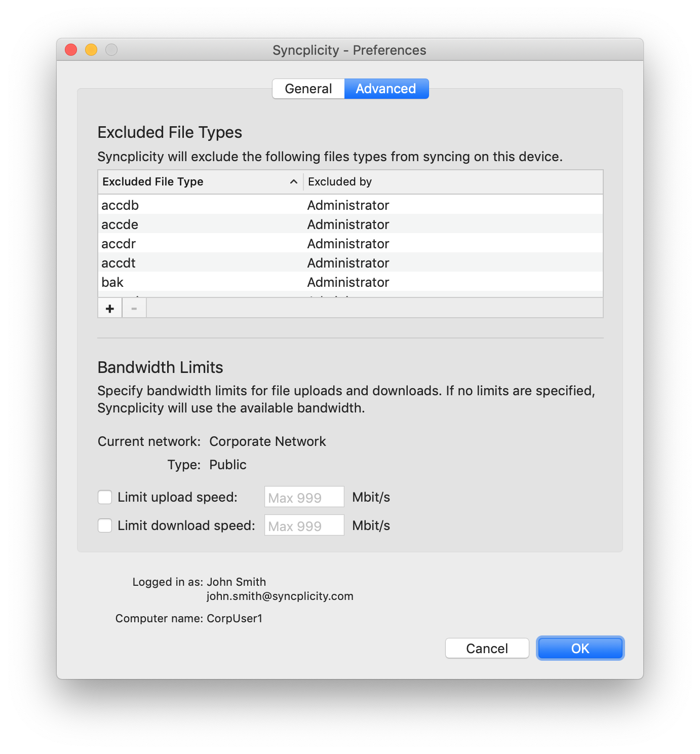
Task: Confirm preferences with OK button
Action: [x=580, y=648]
